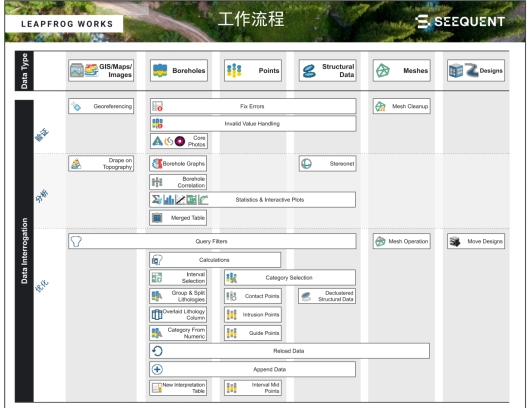This screenshot has height=408, width=532.
Task: Click the Invalid Value Handling label
Action: point(252,124)
